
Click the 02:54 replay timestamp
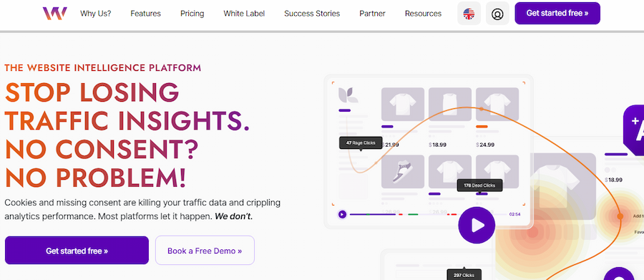coord(514,214)
